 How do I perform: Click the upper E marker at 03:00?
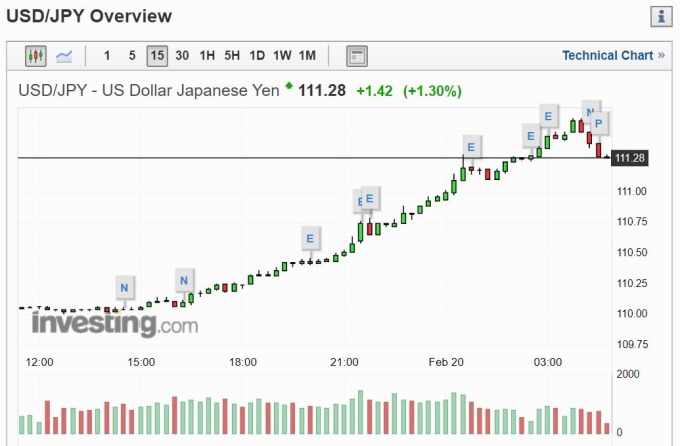pos(548,116)
